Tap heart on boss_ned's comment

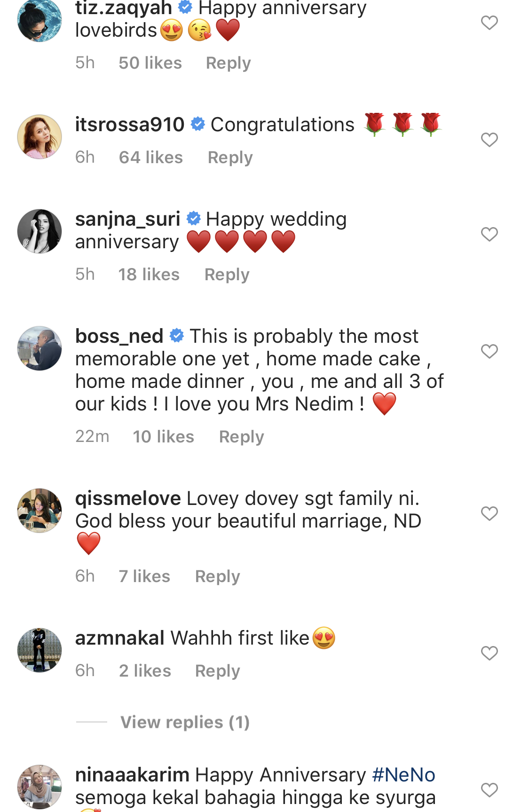click(x=489, y=351)
